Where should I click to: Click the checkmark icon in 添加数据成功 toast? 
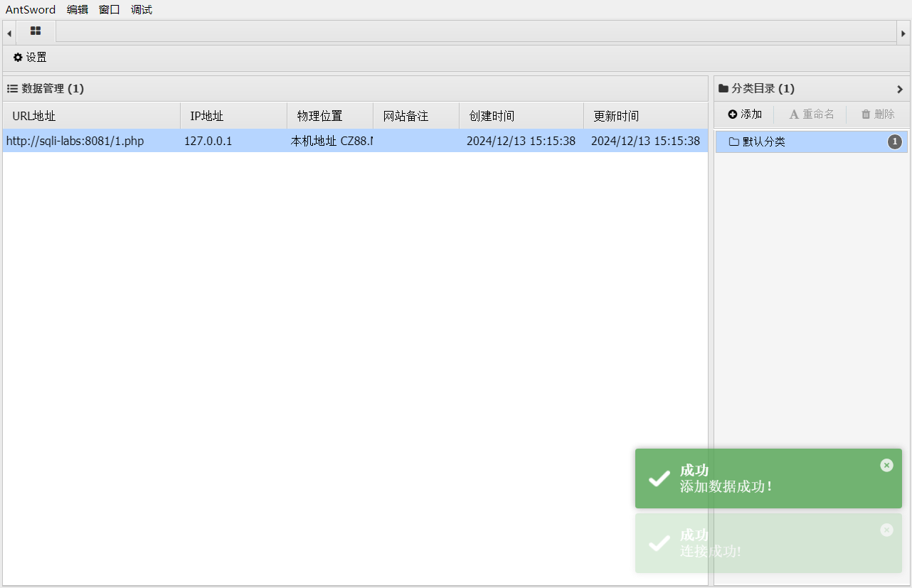(x=659, y=479)
